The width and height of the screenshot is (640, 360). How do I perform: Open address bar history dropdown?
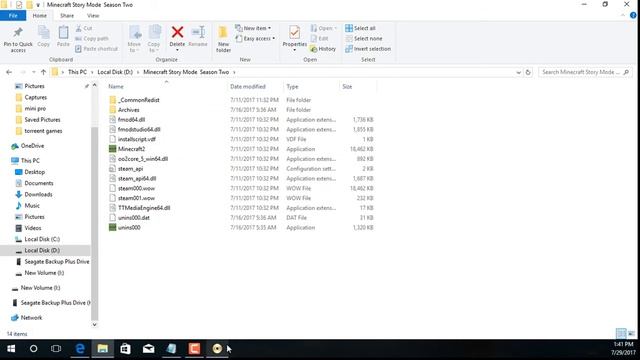click(x=518, y=72)
